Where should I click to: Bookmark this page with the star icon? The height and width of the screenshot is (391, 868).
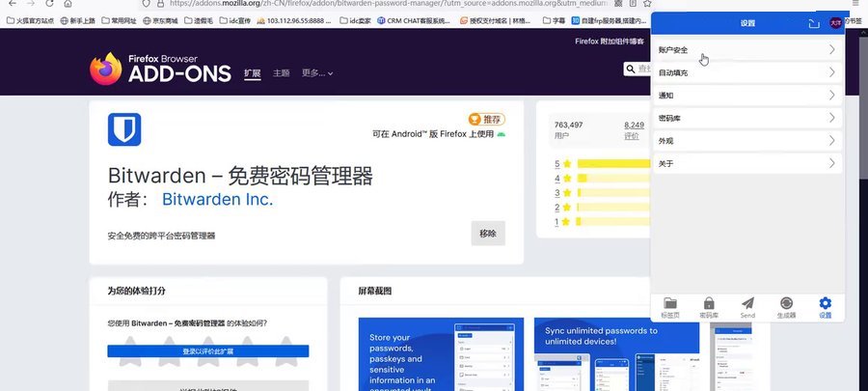(x=646, y=3)
